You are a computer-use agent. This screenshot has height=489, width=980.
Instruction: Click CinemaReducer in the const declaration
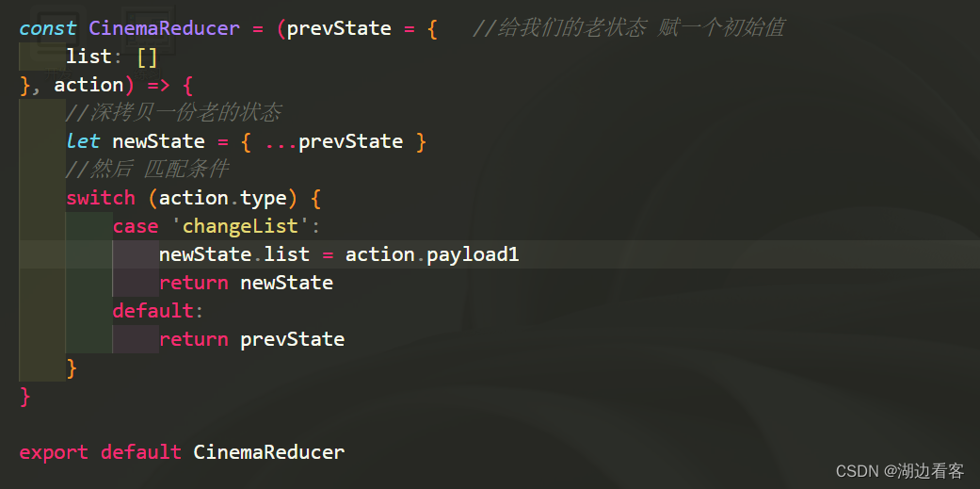(164, 28)
